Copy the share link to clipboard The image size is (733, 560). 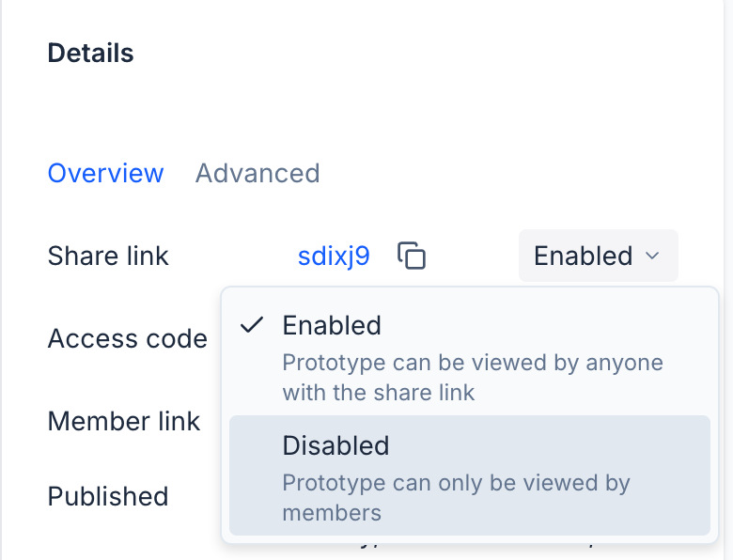(412, 256)
